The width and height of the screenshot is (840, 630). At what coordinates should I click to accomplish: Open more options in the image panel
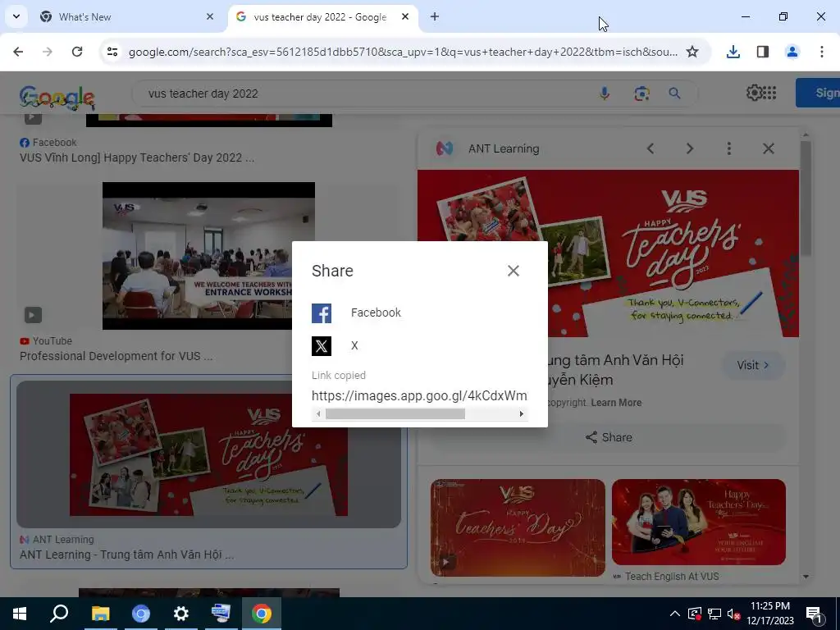(729, 149)
